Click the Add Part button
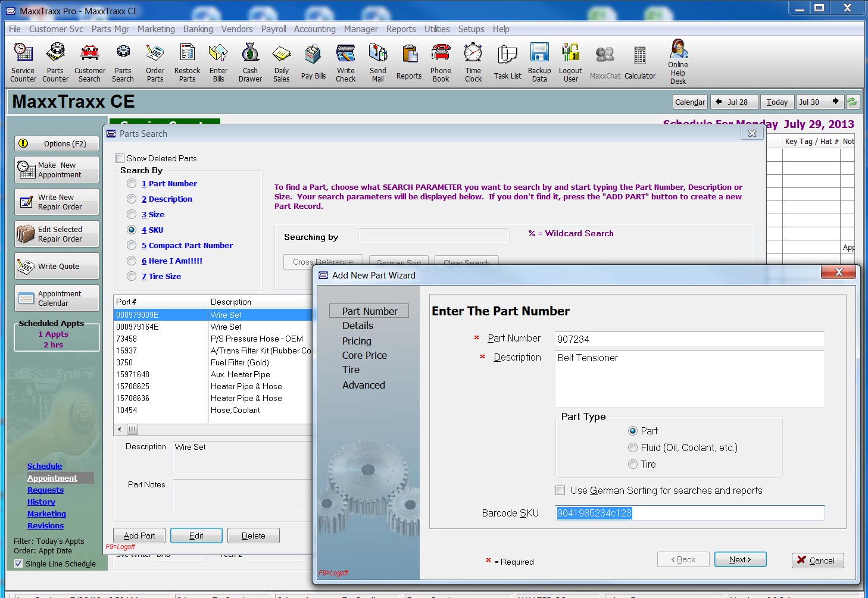868x598 pixels. 139,536
